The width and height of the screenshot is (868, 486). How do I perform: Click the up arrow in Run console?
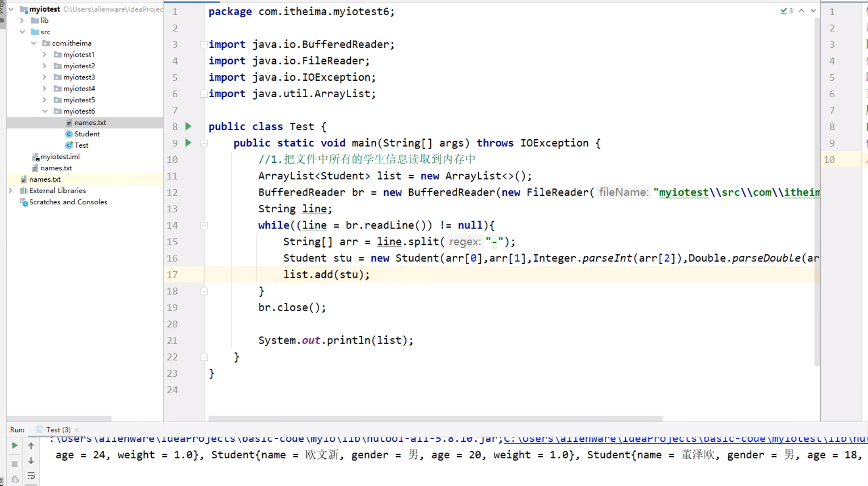(x=31, y=445)
